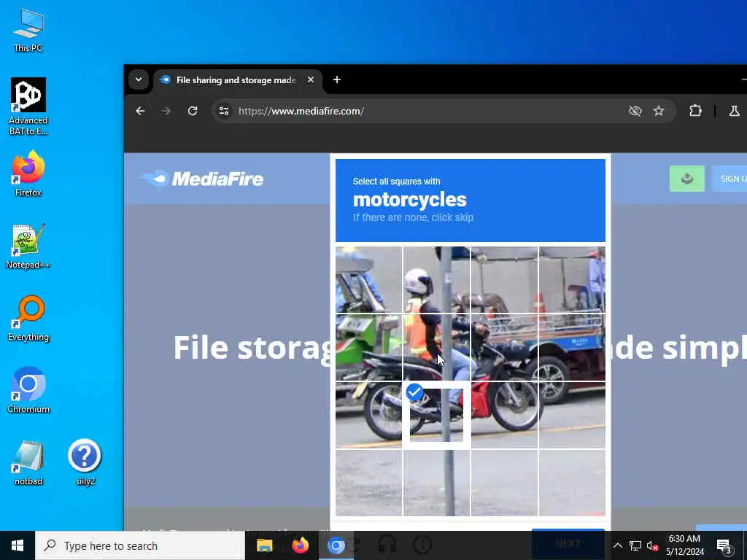Select captcha tile with front wheel and red bag
747x560 pixels.
(x=504, y=415)
